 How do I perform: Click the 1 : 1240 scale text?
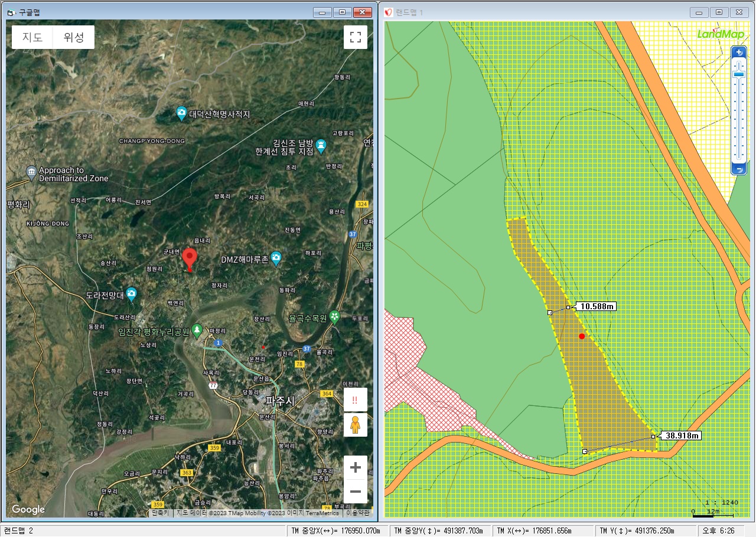click(722, 502)
